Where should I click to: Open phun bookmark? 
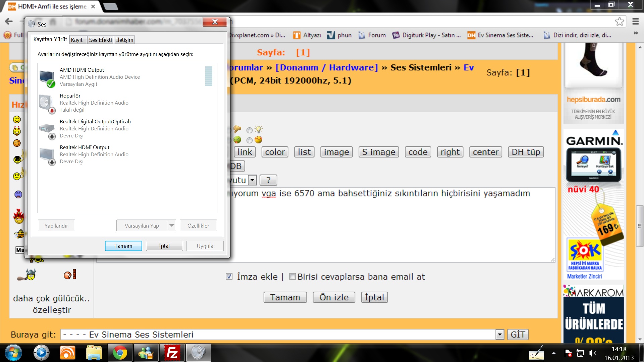click(x=339, y=35)
